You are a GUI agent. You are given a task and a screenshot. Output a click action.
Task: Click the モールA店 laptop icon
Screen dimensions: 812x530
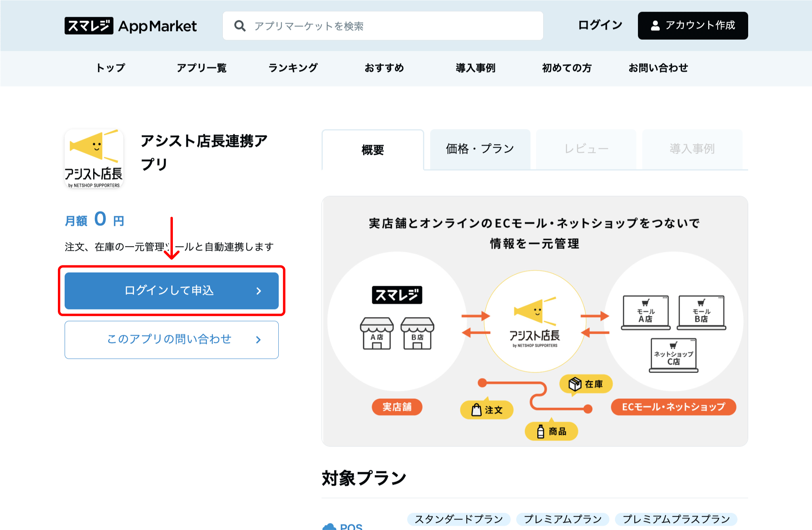pyautogui.click(x=645, y=313)
